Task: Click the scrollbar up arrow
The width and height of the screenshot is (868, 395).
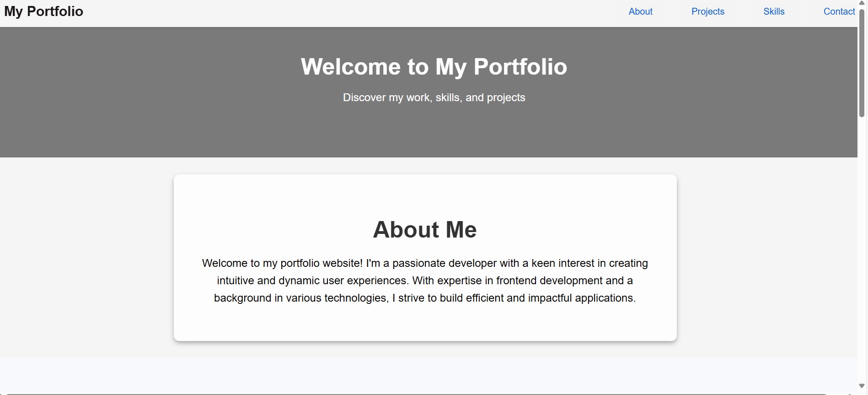Action: click(862, 3)
